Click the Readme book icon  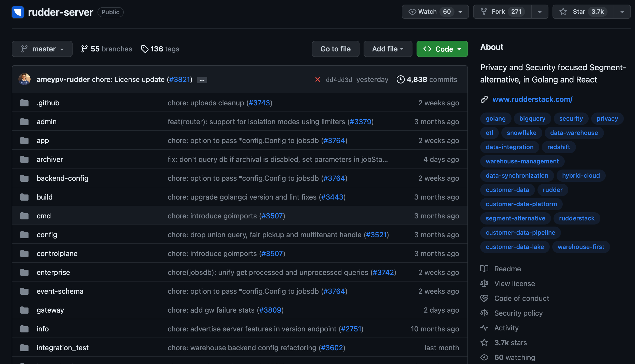(484, 269)
